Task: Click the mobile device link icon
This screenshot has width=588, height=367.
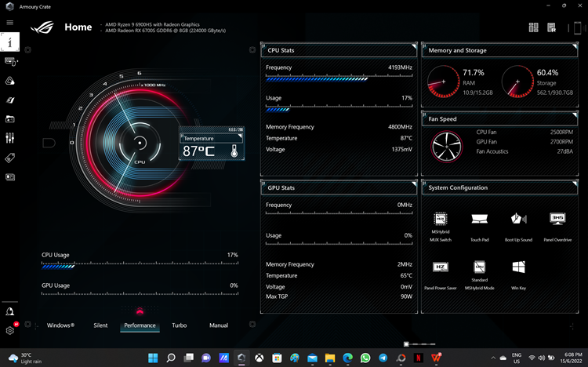Action: (578, 27)
